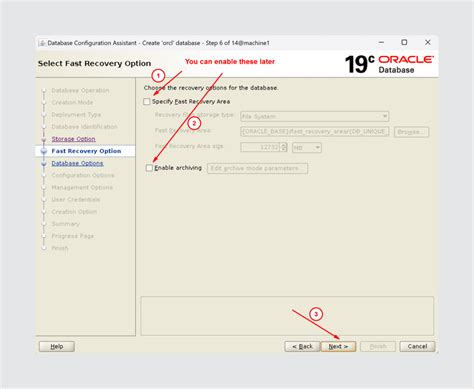Cancel the database configuration

coord(417,346)
